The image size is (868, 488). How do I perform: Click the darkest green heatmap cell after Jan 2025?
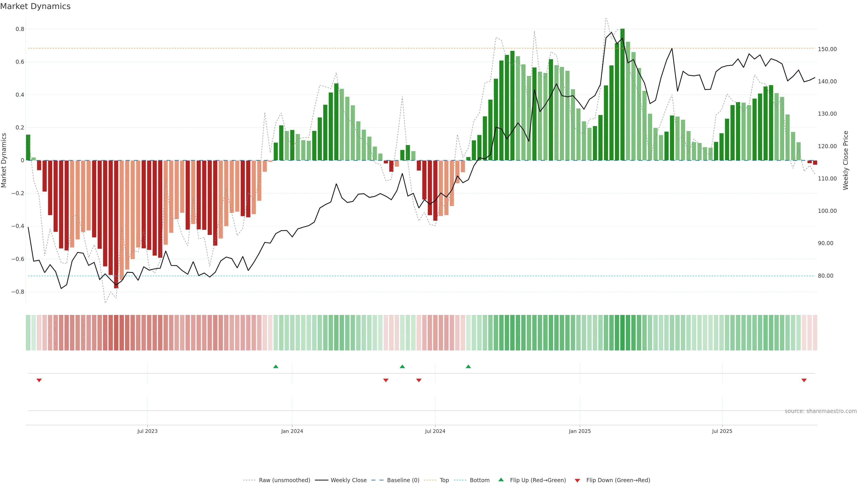622,332
